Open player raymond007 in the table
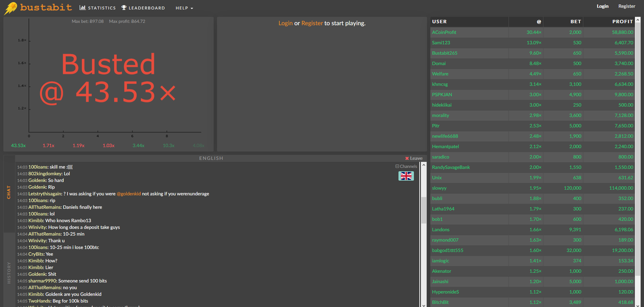 click(x=445, y=240)
